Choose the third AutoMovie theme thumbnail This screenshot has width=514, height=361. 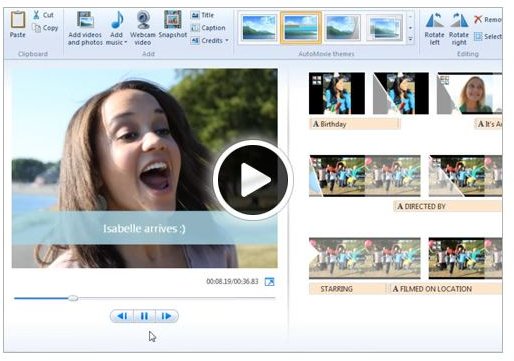tap(343, 28)
